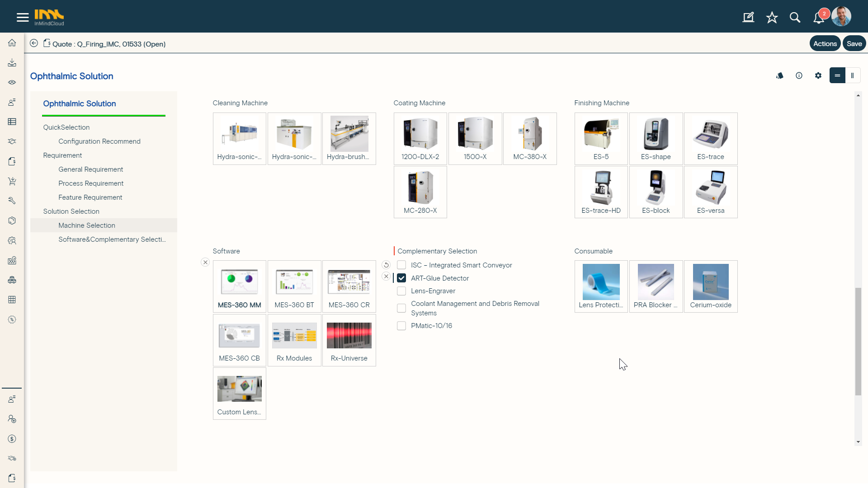Click the notifications bell icon

tap(818, 18)
